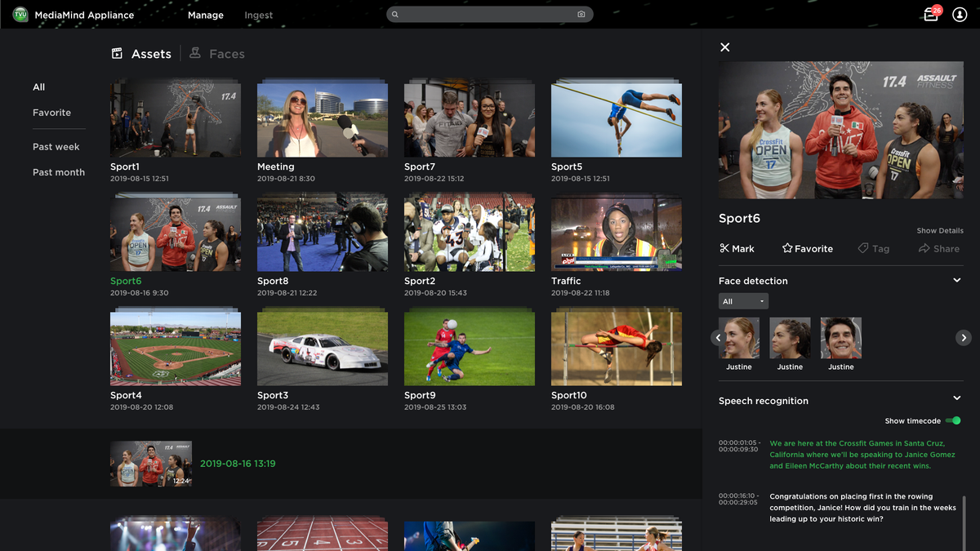The image size is (980, 551).
Task: Select the Mark scissors icon
Action: click(x=724, y=248)
